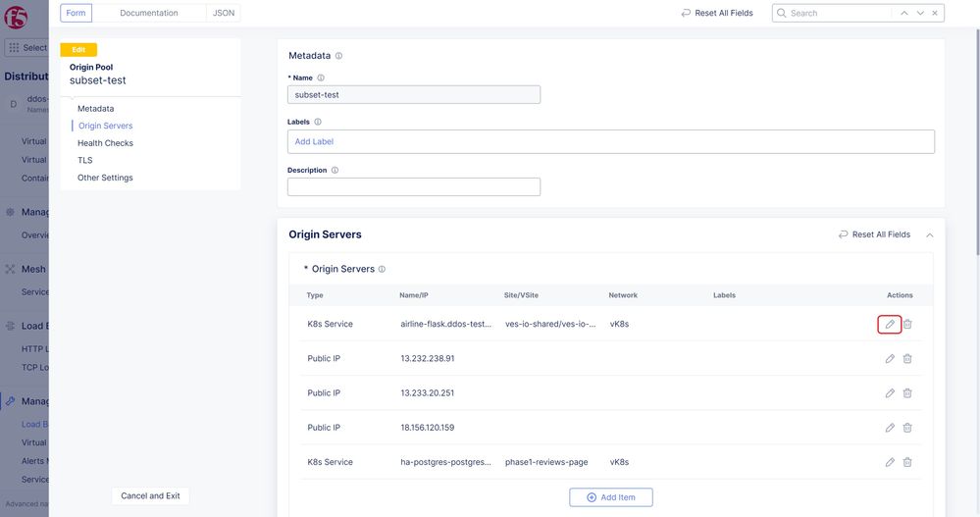Collapse the Origin Servers section chevron
980x517 pixels.
point(930,235)
